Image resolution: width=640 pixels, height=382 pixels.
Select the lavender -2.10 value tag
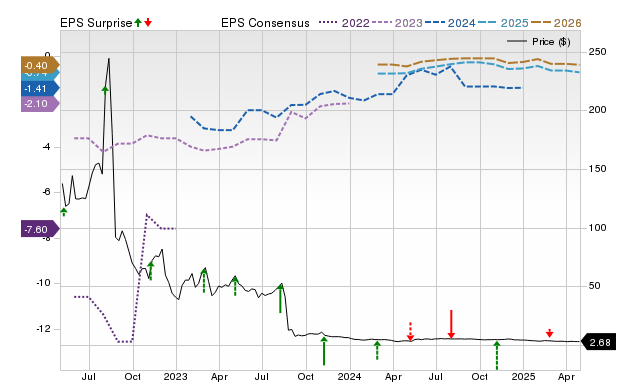click(40, 104)
